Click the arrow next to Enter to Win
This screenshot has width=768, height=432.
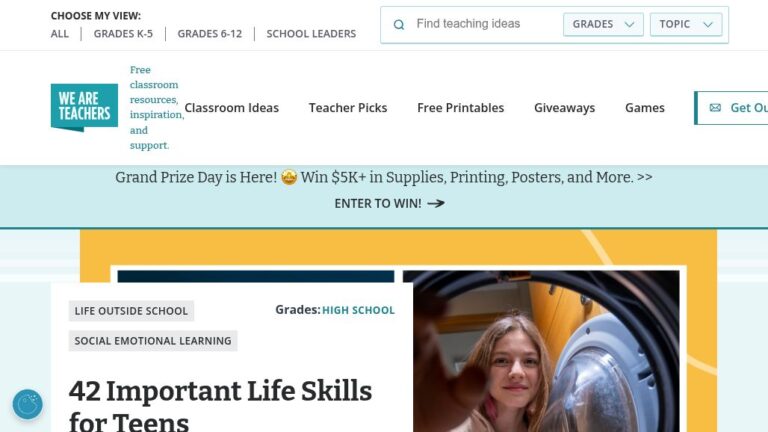tap(436, 203)
